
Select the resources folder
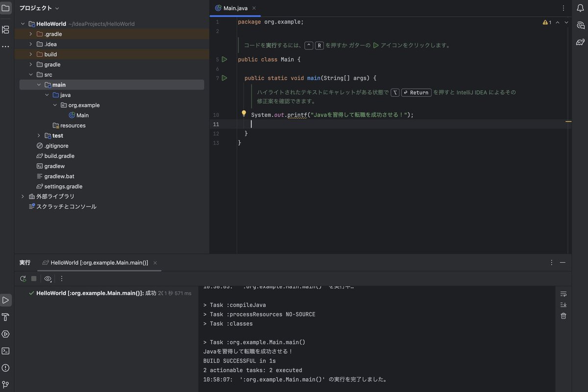[x=69, y=126]
